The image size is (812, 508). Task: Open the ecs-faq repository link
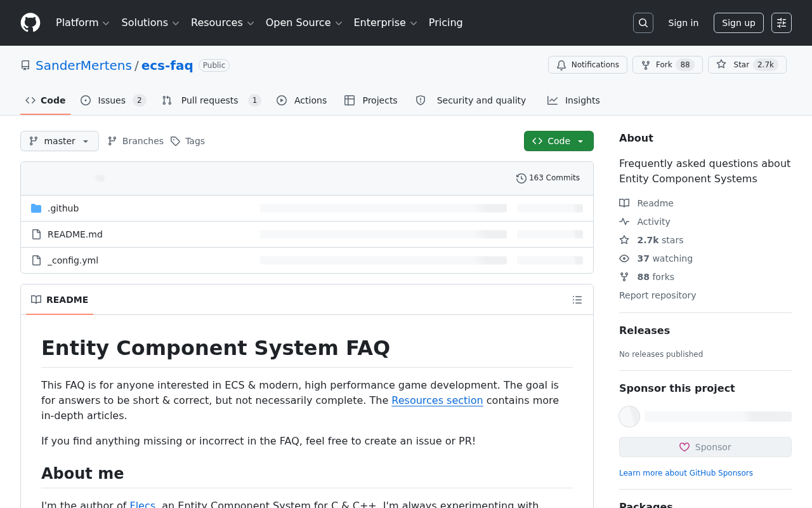pyautogui.click(x=167, y=65)
